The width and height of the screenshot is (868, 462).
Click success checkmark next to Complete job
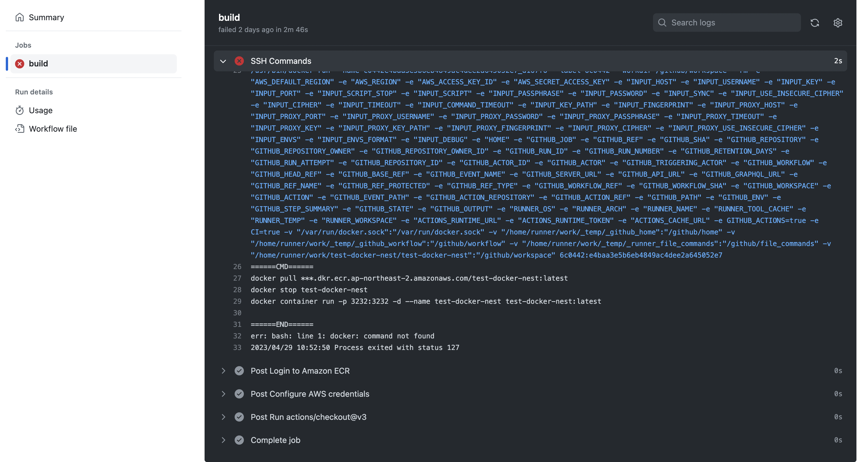tap(239, 440)
